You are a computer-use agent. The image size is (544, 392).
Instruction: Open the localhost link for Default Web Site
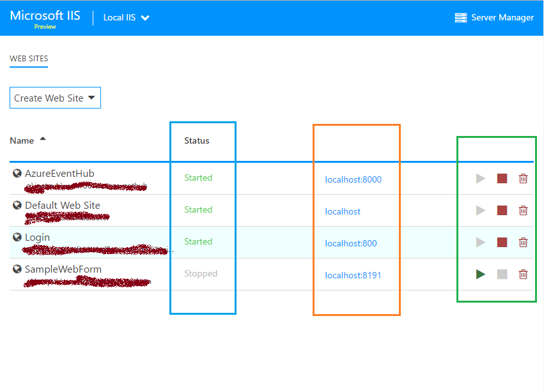343,211
